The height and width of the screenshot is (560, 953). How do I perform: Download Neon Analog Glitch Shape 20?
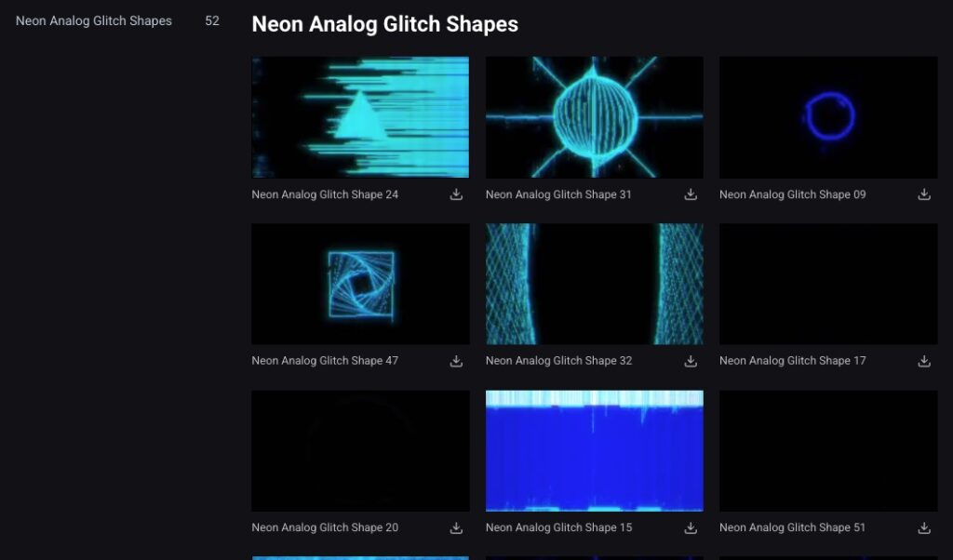click(456, 527)
